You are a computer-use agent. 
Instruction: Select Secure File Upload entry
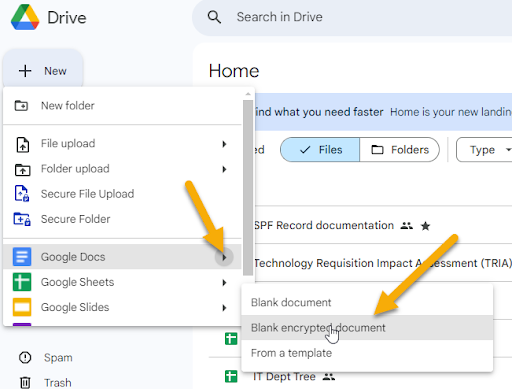pyautogui.click(x=122, y=194)
